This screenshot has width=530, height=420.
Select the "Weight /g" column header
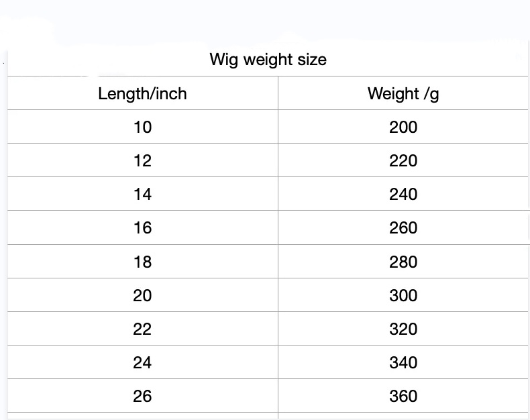[x=403, y=94]
